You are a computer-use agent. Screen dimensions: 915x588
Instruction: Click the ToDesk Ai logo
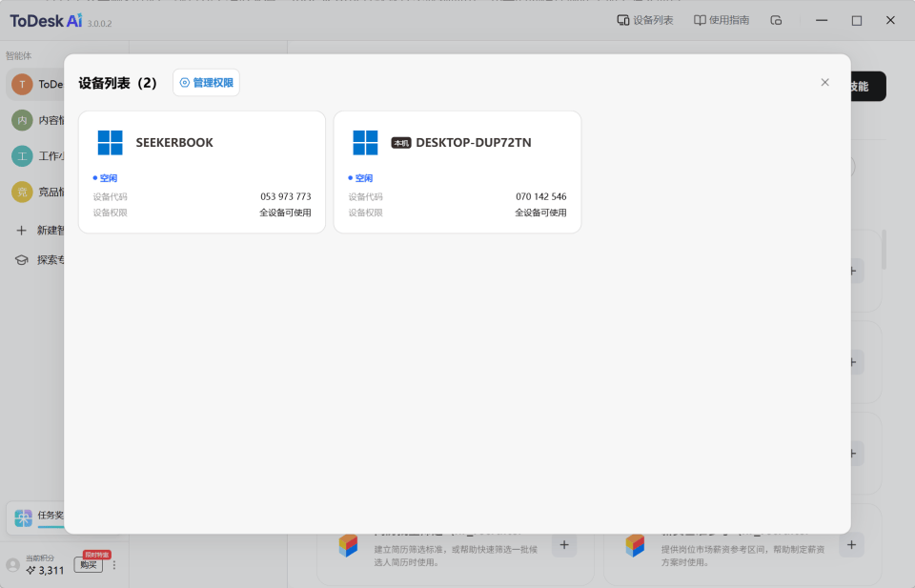point(46,21)
